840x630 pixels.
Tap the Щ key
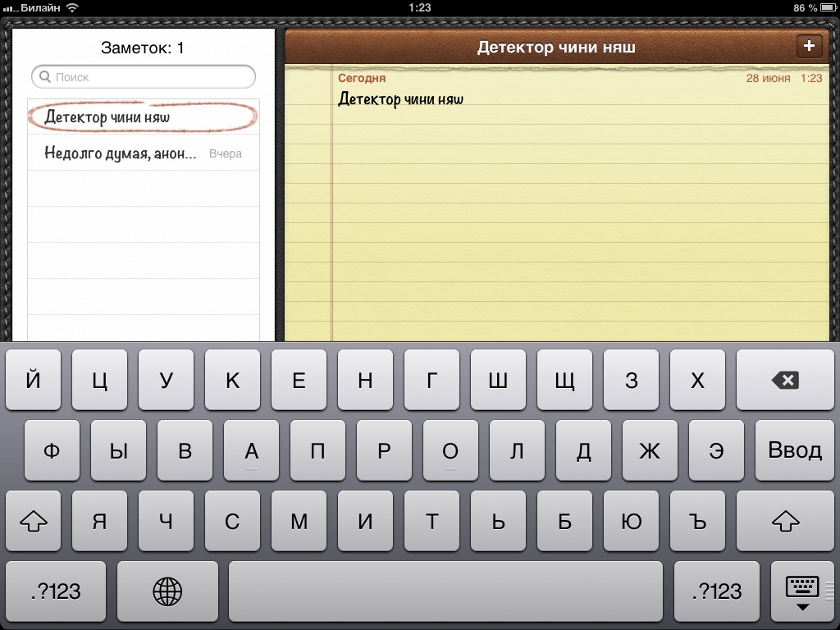pos(564,380)
